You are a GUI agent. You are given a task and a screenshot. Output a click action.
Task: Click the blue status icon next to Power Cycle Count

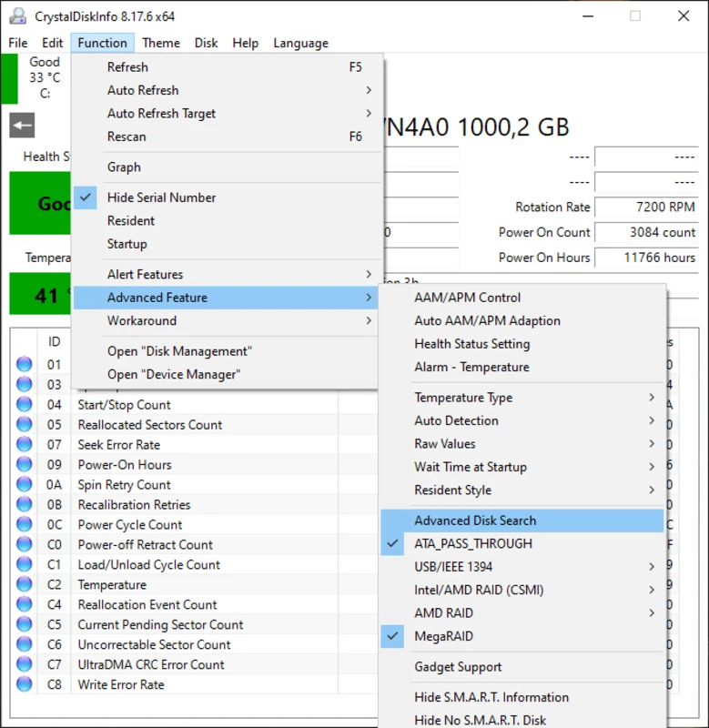(25, 524)
